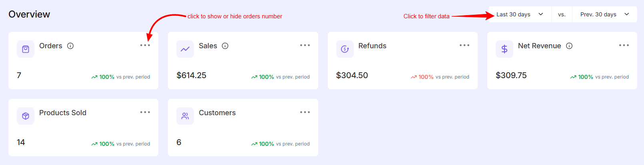Open the Refunds card options menu

(x=465, y=45)
